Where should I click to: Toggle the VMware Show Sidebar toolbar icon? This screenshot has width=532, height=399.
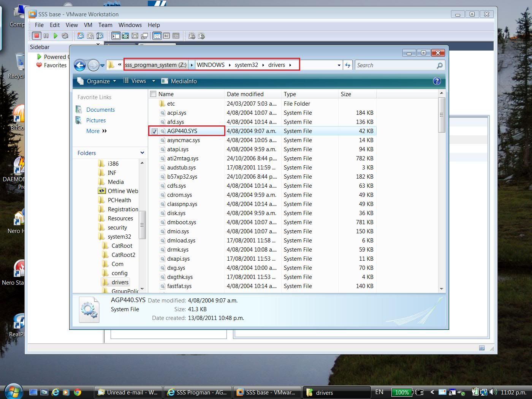coord(116,36)
